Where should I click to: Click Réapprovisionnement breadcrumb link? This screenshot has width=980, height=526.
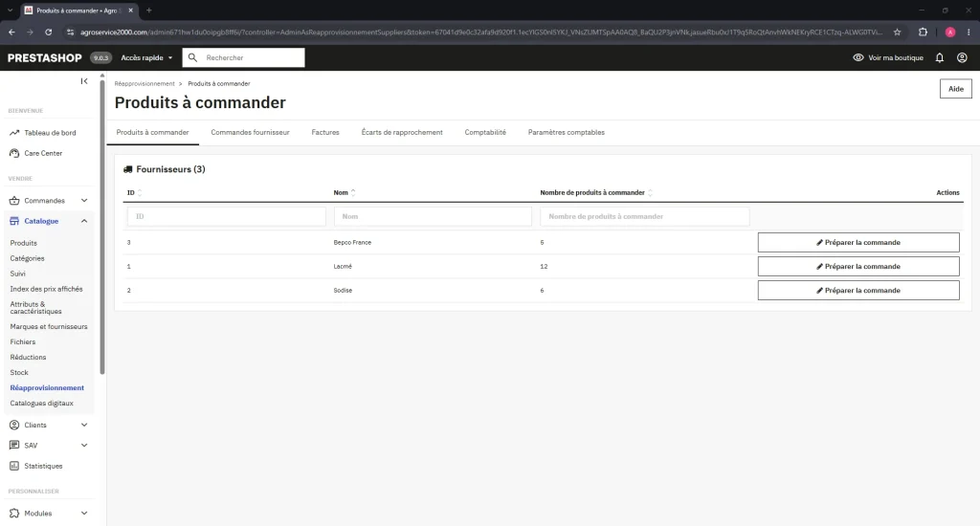[x=145, y=84]
